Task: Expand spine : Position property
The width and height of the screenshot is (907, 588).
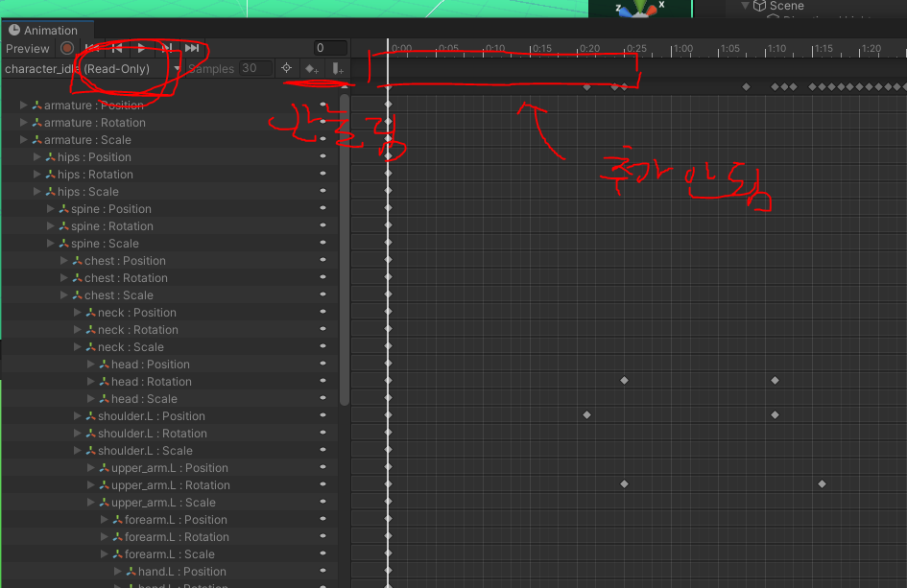Action: [50, 209]
